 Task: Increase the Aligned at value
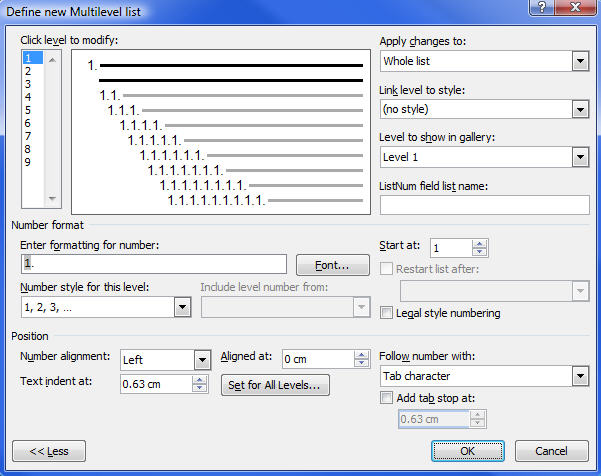pyautogui.click(x=361, y=355)
